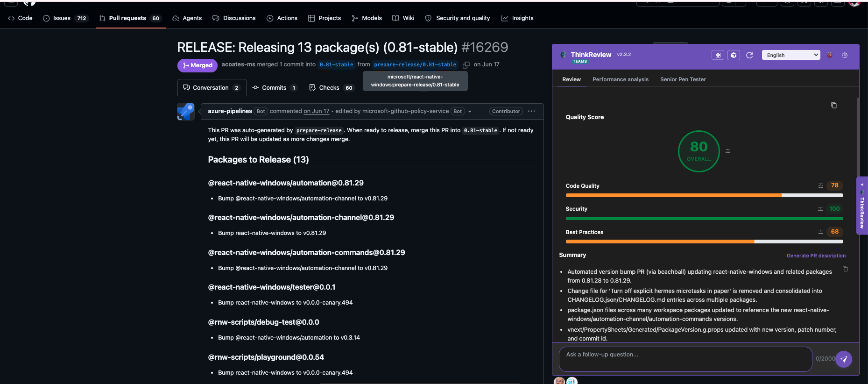This screenshot has height=384, width=868.
Task: Click the Code Quality progress bar
Action: click(x=704, y=195)
